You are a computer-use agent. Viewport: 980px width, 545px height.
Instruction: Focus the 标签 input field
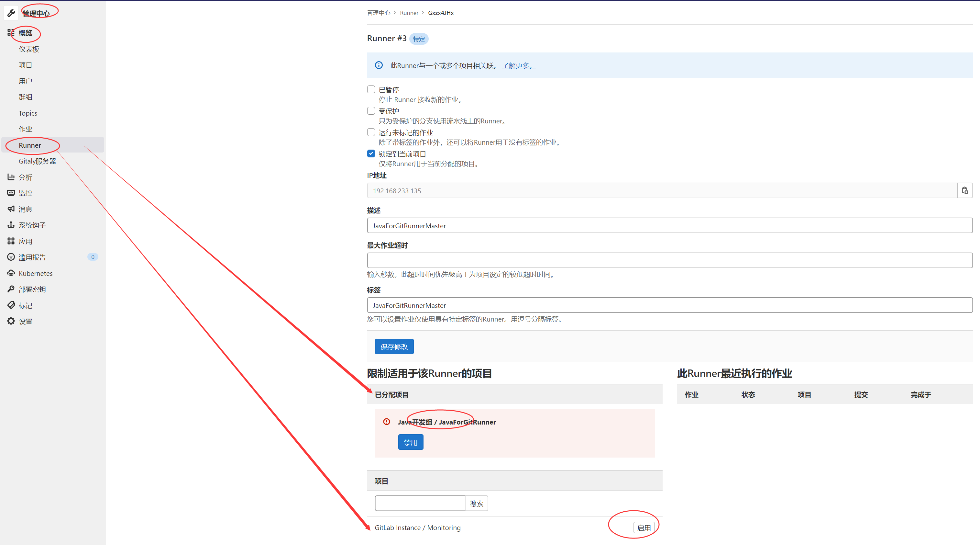point(670,305)
